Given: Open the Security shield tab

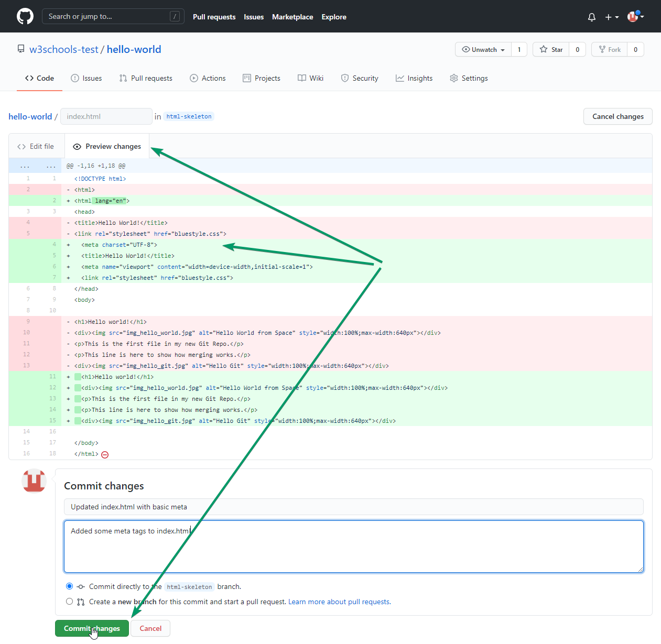Looking at the screenshot, I should [359, 78].
